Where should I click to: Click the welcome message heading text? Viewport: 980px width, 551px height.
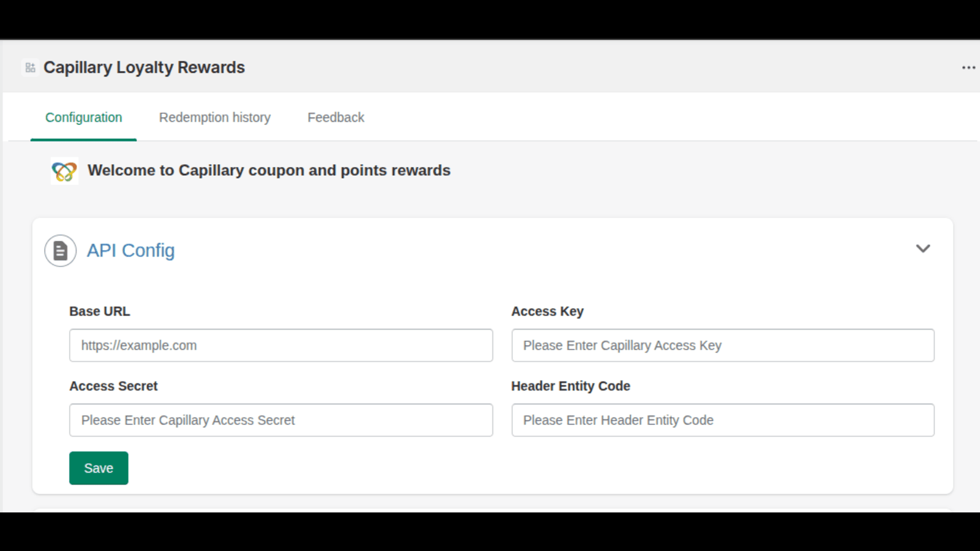click(x=269, y=170)
